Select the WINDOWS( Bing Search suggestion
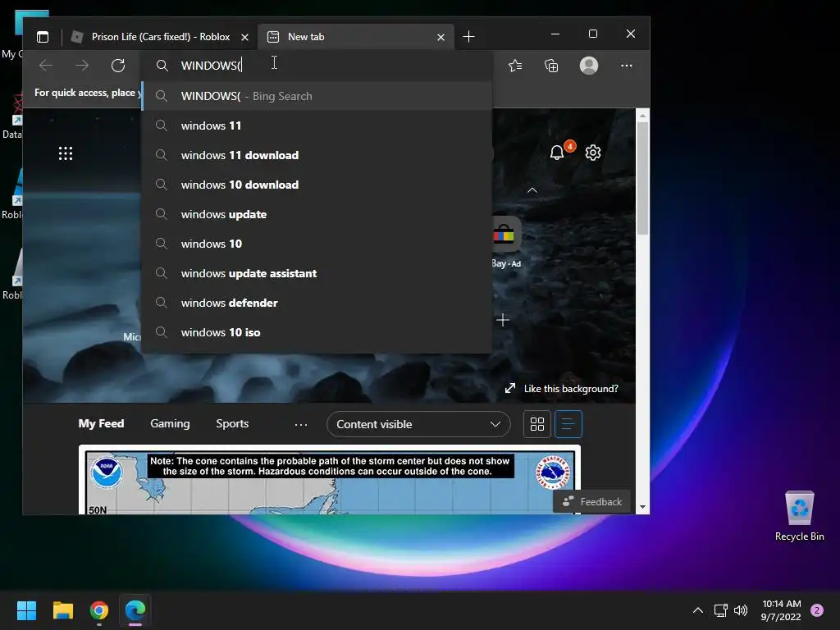840x630 pixels. [317, 96]
